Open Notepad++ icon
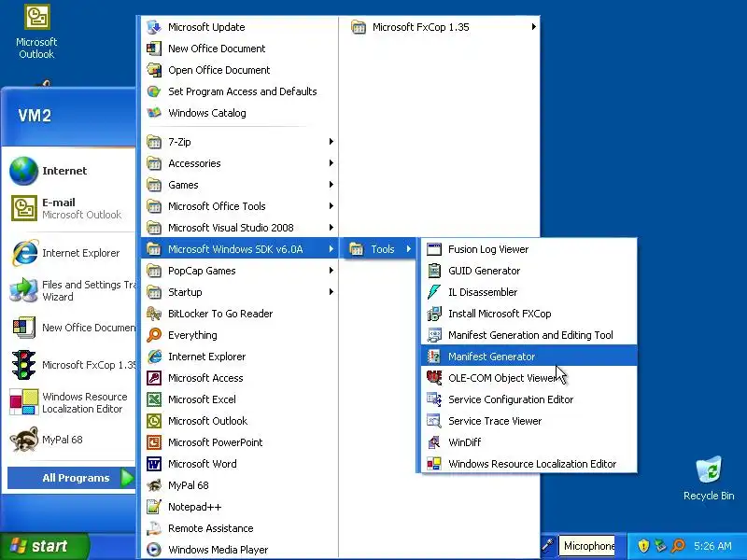Screen dimensions: 747x560 click(x=154, y=507)
